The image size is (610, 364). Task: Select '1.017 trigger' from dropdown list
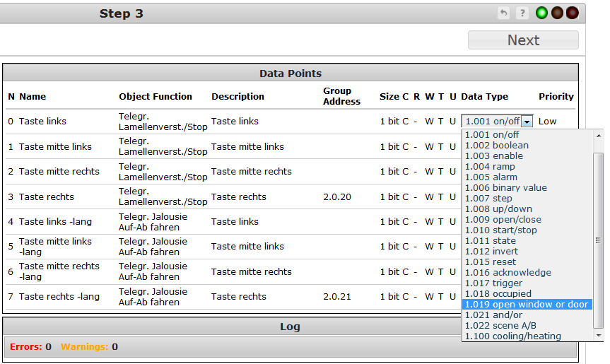pyautogui.click(x=493, y=283)
